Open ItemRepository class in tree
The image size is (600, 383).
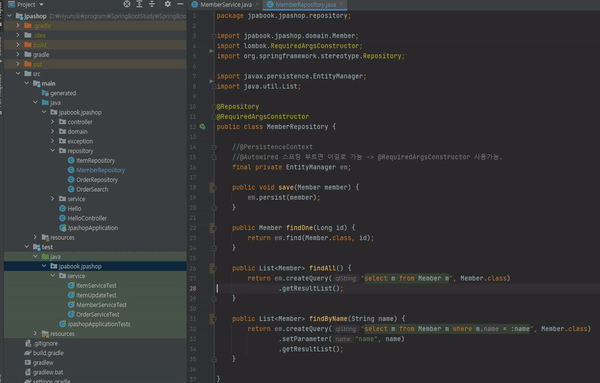pos(91,160)
